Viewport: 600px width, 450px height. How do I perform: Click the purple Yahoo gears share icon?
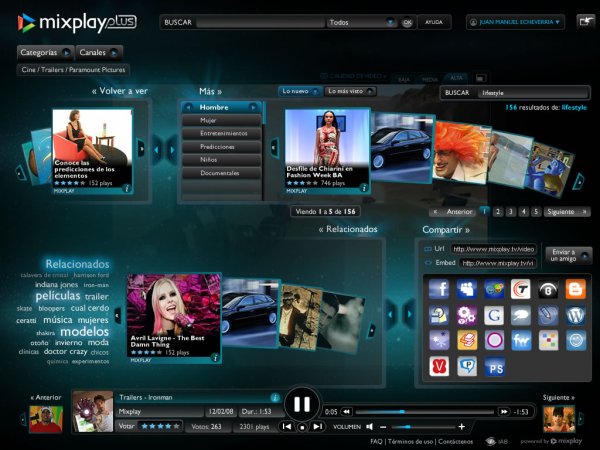tap(466, 315)
